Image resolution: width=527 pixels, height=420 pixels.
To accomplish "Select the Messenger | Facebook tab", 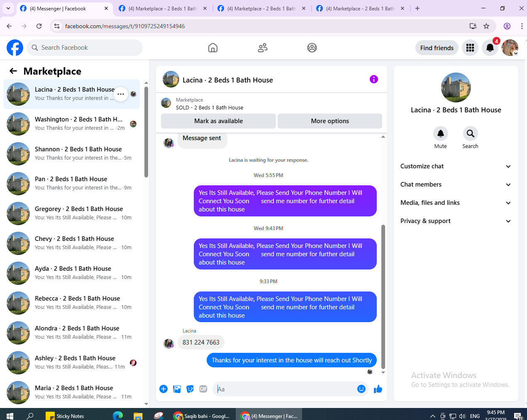I will click(x=63, y=8).
